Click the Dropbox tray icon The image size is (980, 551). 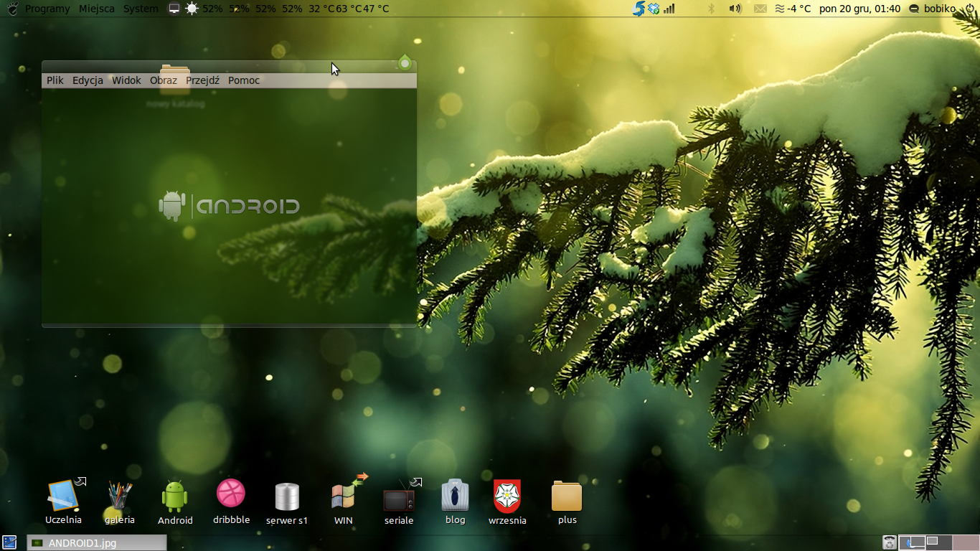point(654,9)
